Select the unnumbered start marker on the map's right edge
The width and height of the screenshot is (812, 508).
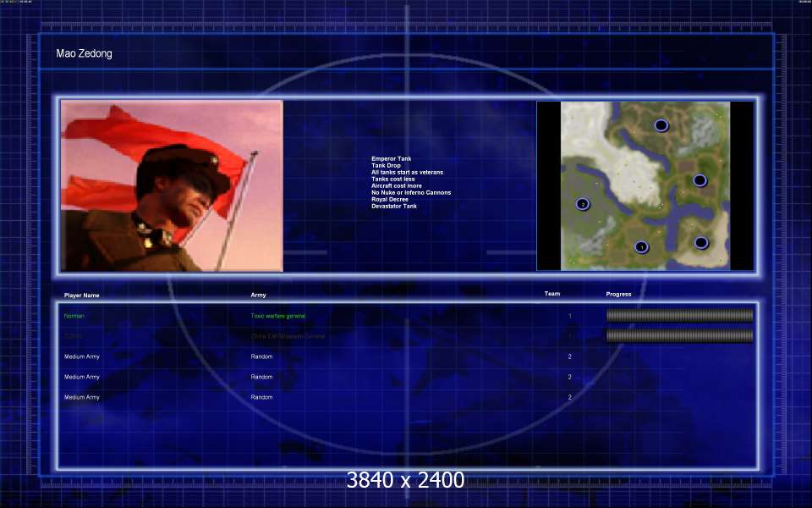tap(700, 180)
